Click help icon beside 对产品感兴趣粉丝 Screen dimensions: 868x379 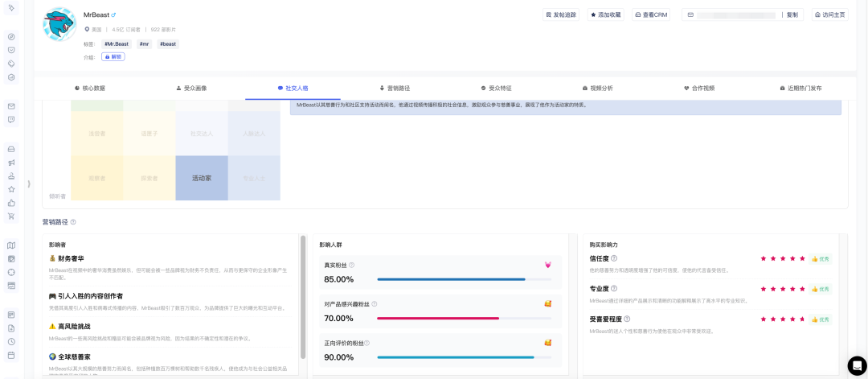375,304
